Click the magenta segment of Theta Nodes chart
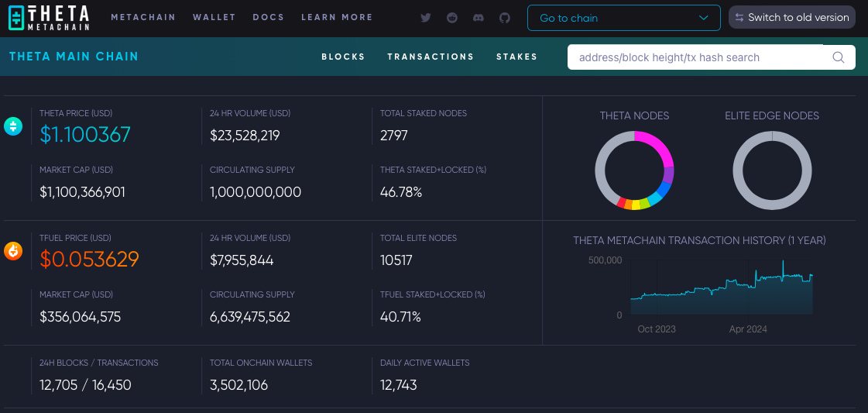This screenshot has width=868, height=413. pos(657,146)
